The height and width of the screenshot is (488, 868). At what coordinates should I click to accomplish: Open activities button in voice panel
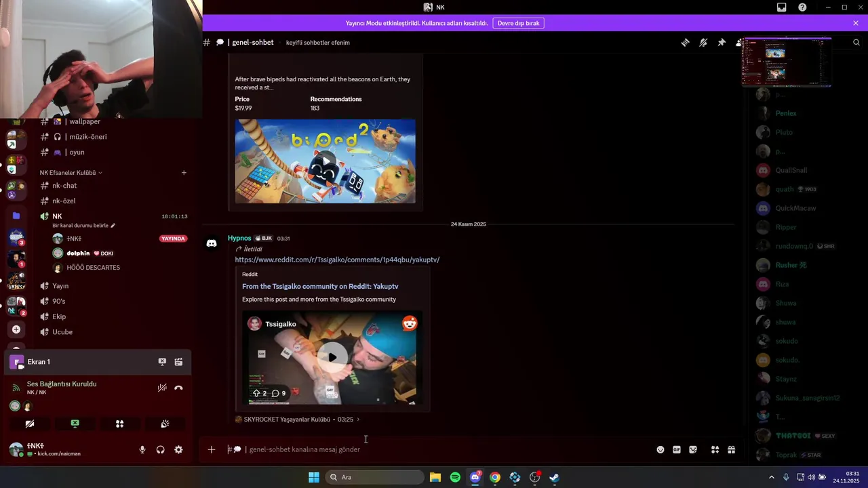pos(120,424)
